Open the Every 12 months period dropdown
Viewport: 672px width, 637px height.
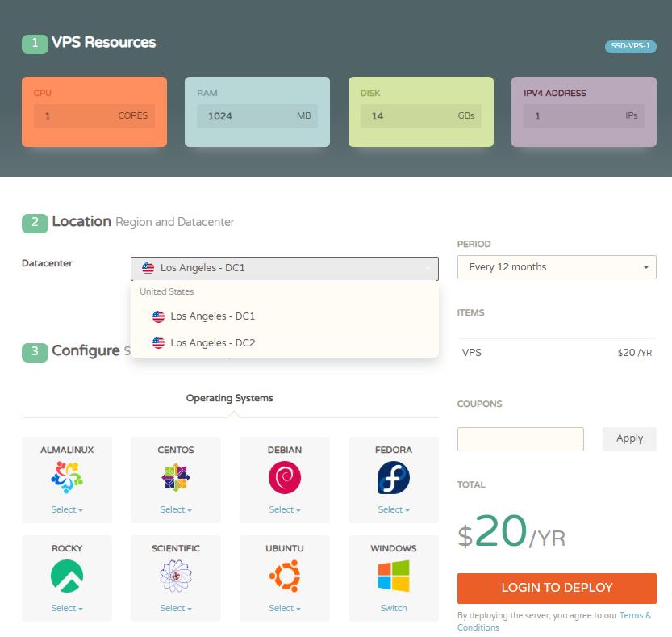[x=556, y=266]
